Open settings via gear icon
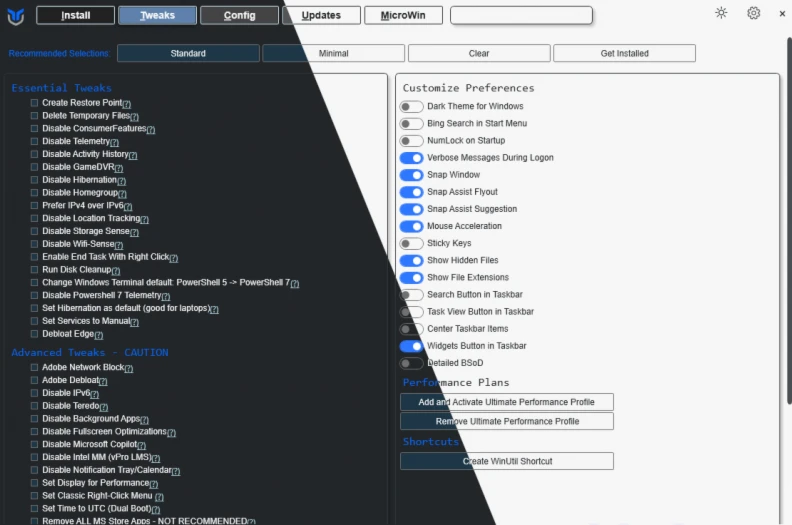792x525 pixels. click(x=754, y=13)
